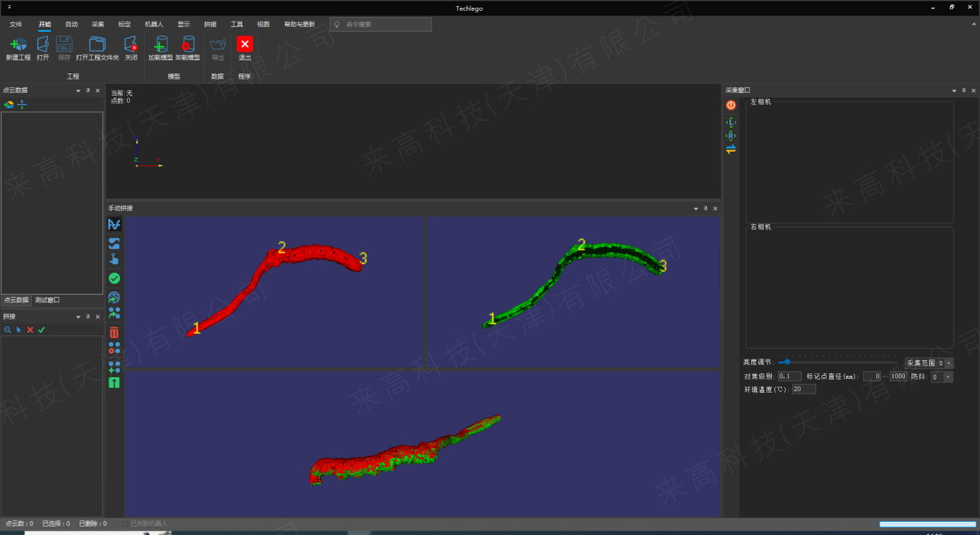Screen dimensions: 980x535
Task: Open the 防抖 dropdown
Action: [948, 377]
